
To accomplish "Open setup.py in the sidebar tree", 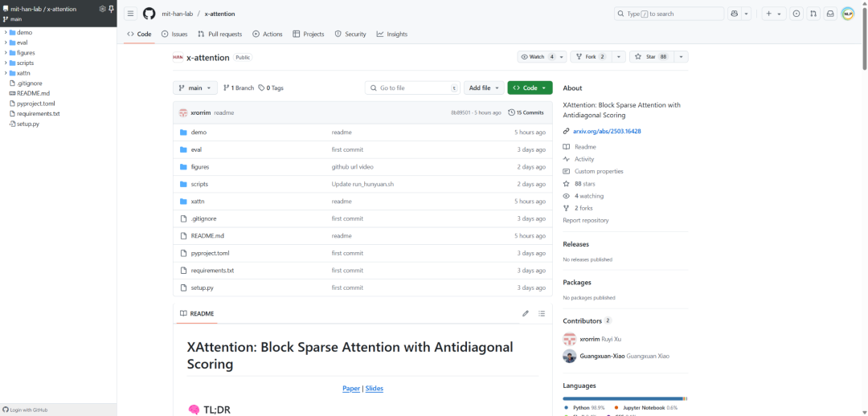I will click(x=27, y=124).
